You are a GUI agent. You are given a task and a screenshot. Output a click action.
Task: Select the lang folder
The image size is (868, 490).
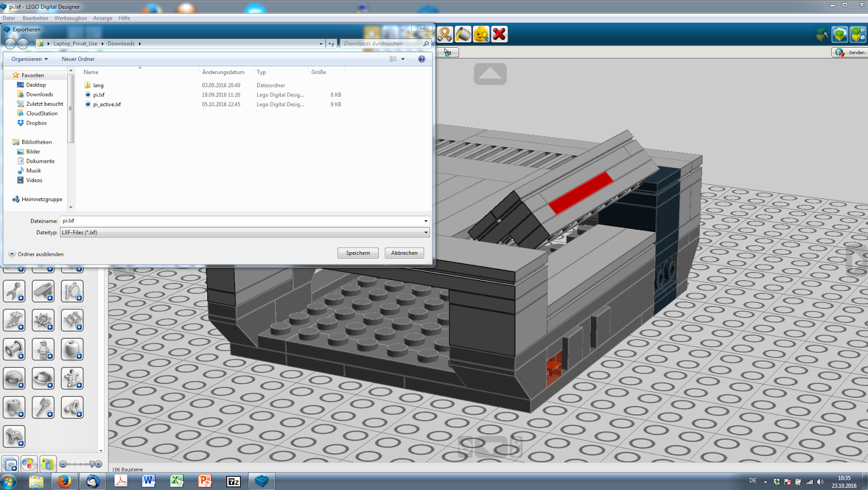tap(98, 85)
